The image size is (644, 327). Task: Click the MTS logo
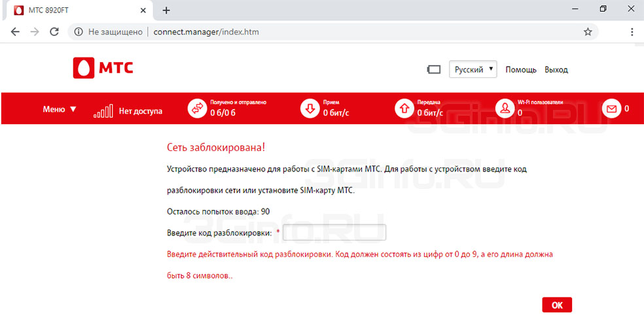pyautogui.click(x=103, y=69)
